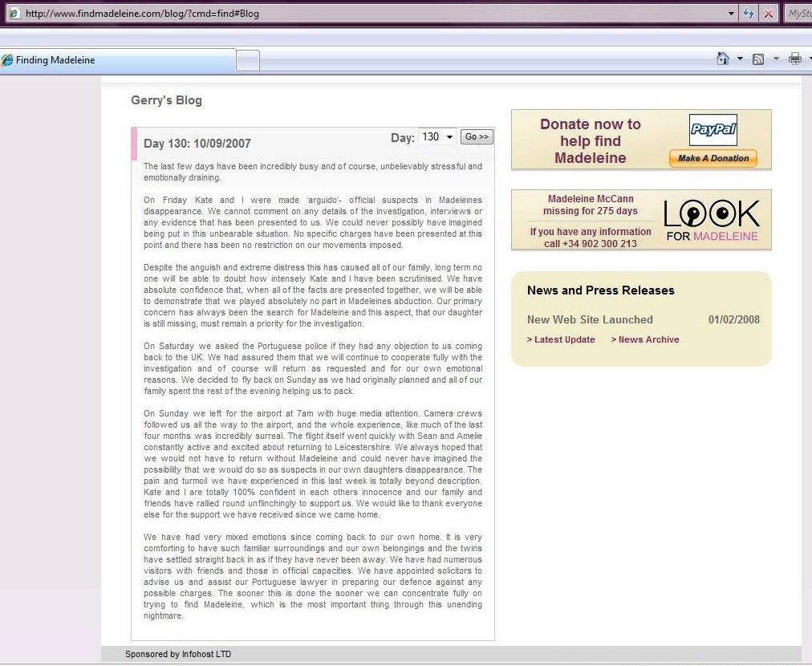Click the page icon in address bar
Viewport: 812px width, 666px height.
pos(14,14)
